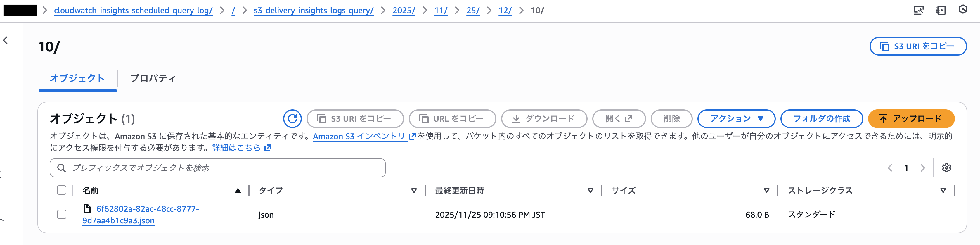Open the table preferences gear
This screenshot has height=245, width=980.
click(x=947, y=168)
